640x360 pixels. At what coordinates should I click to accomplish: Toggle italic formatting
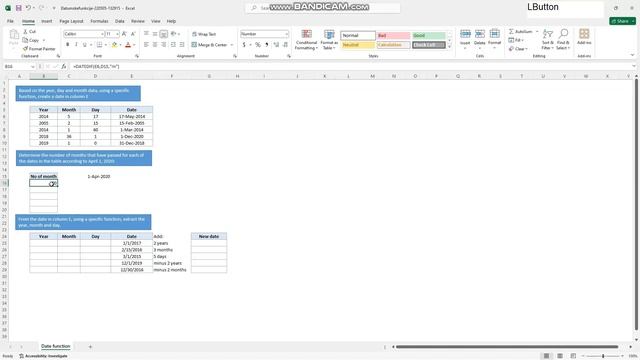[76, 44]
